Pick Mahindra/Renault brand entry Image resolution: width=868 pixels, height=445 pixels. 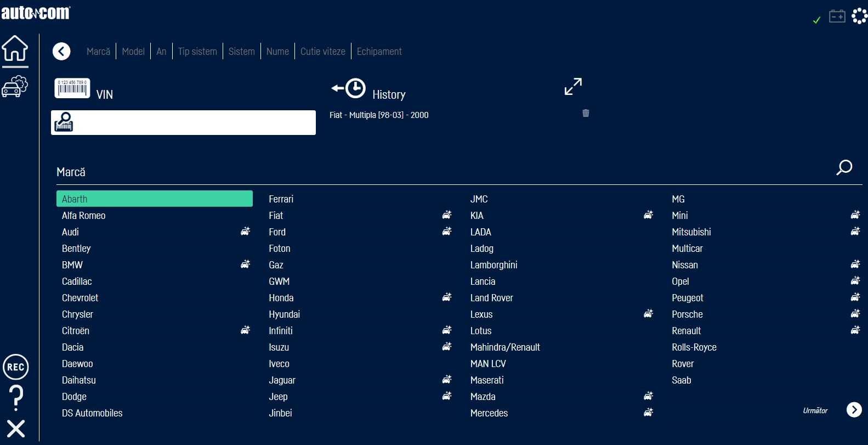pos(505,347)
